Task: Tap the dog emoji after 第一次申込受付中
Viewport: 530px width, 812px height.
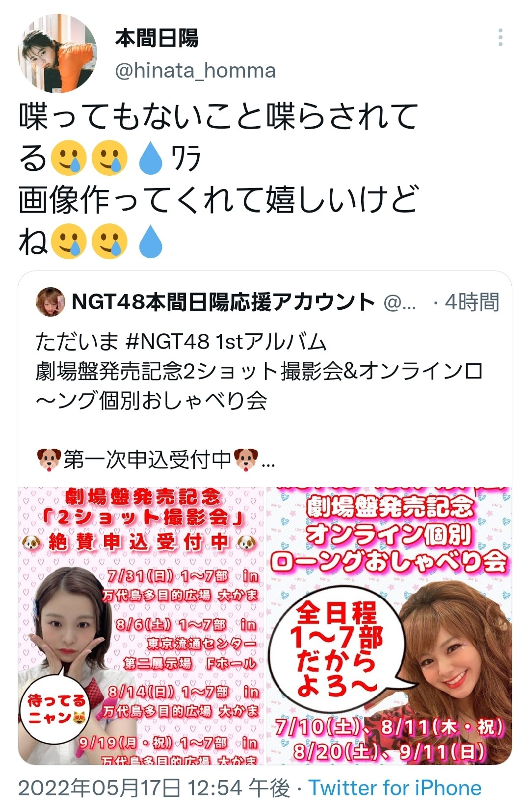Action: (246, 460)
